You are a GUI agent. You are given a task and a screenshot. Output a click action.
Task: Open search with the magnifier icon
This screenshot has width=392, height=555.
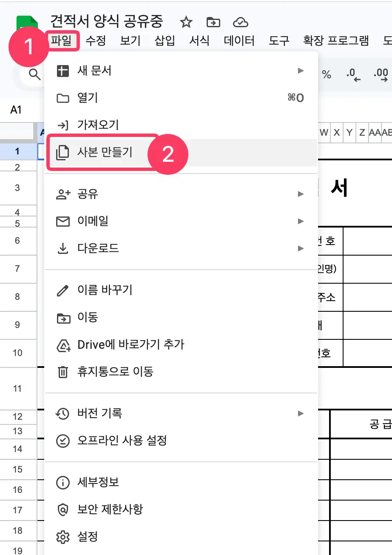(34, 74)
